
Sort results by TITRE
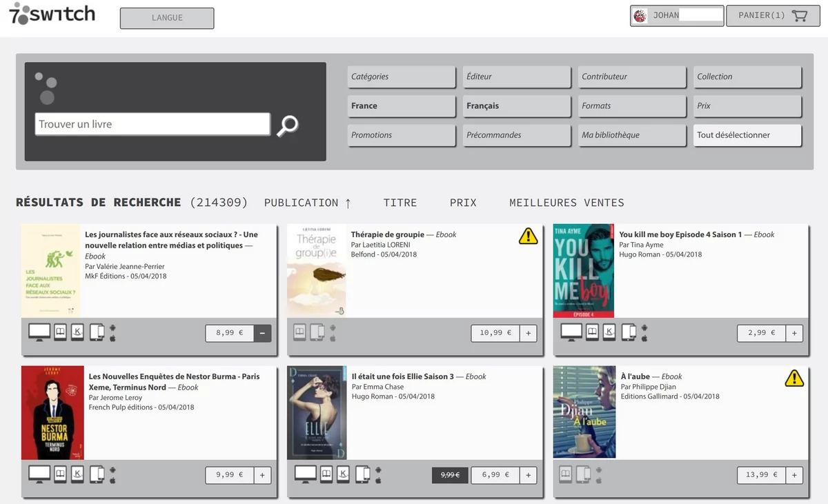(x=400, y=203)
